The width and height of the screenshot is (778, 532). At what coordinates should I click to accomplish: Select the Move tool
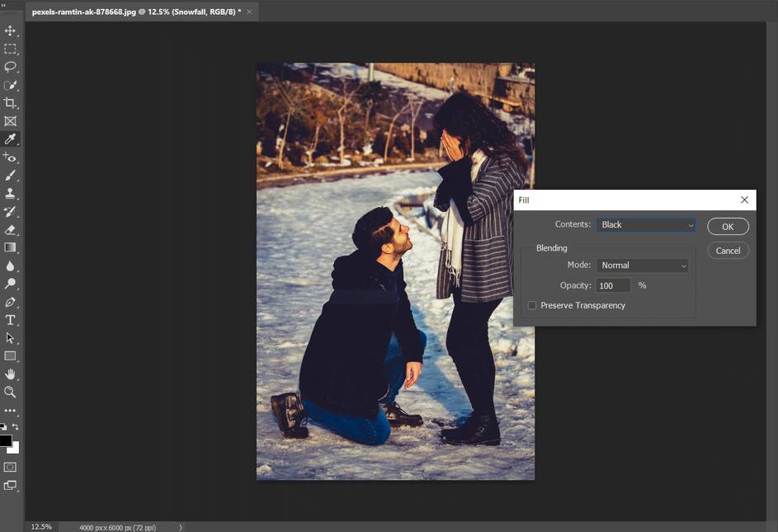coord(11,31)
